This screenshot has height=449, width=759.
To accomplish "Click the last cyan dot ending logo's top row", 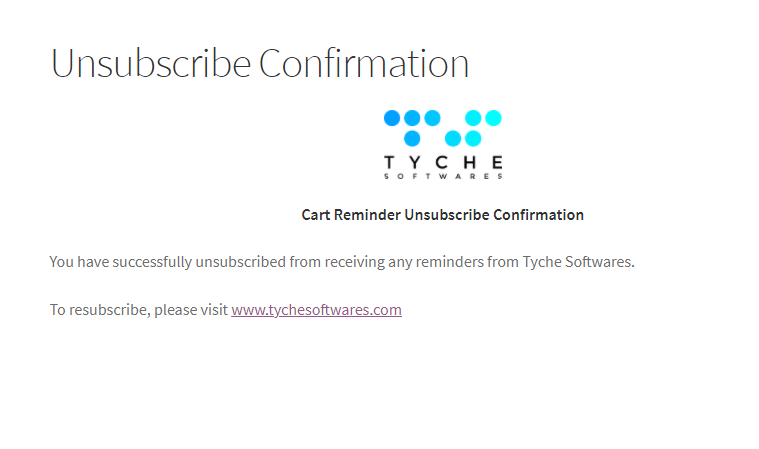I will (493, 118).
